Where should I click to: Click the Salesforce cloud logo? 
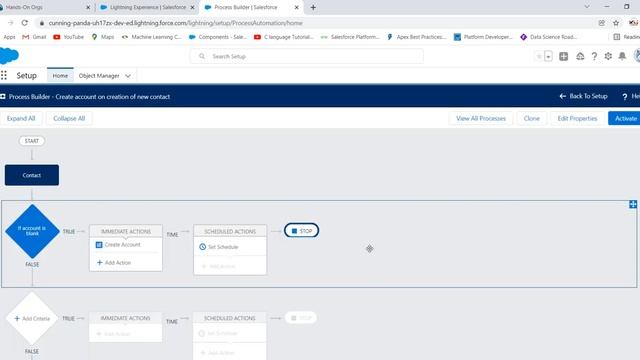[x=9, y=56]
